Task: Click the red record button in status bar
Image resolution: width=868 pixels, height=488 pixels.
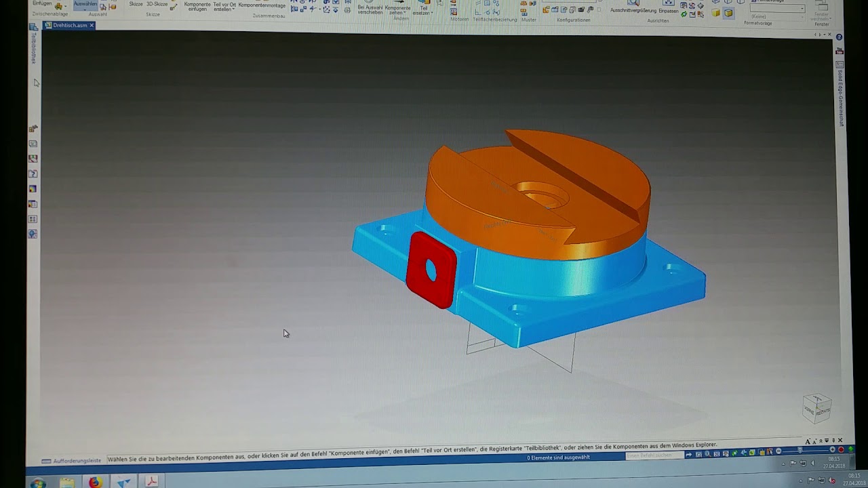Action: (842, 449)
